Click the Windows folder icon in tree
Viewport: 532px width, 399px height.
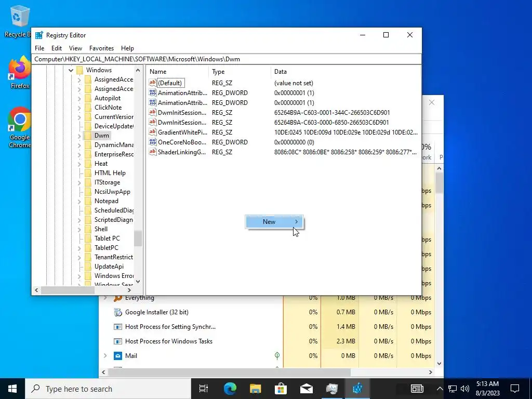tap(80, 70)
